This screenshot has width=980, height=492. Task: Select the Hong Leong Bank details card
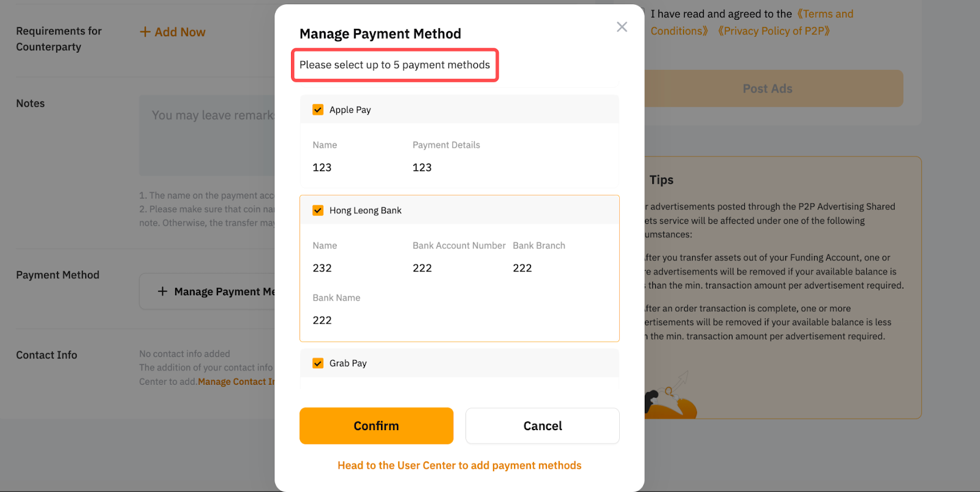459,282
